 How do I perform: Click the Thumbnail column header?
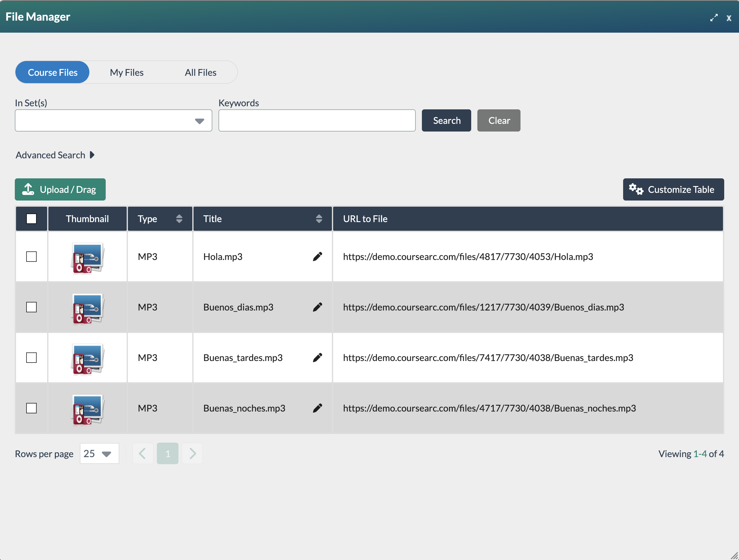pyautogui.click(x=88, y=219)
